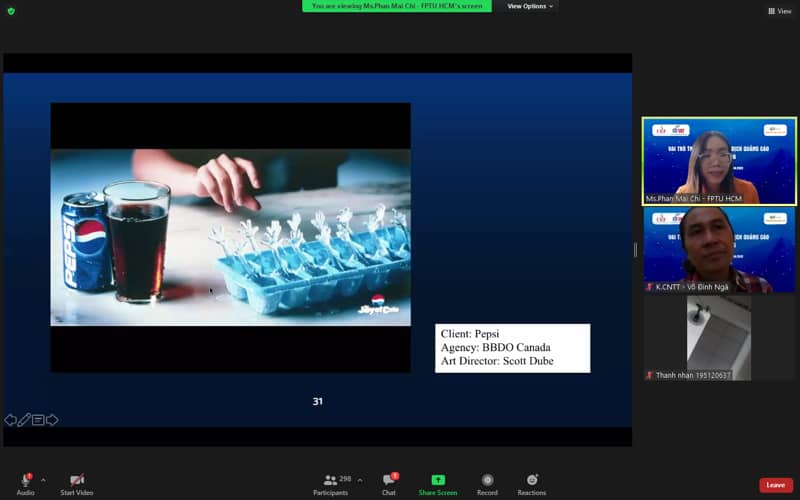Click the "Client: Pepsi" text line
The image size is (800, 500).
point(470,334)
